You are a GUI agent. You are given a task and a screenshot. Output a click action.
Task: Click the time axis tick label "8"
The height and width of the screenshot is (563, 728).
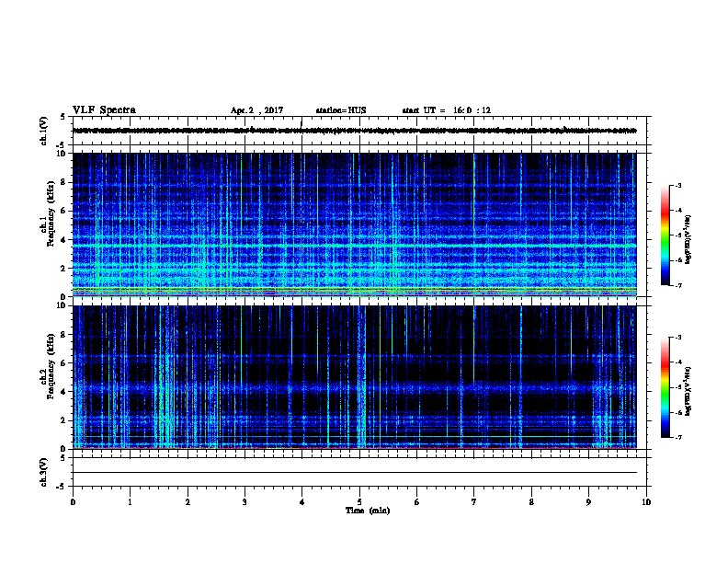pyautogui.click(x=531, y=501)
